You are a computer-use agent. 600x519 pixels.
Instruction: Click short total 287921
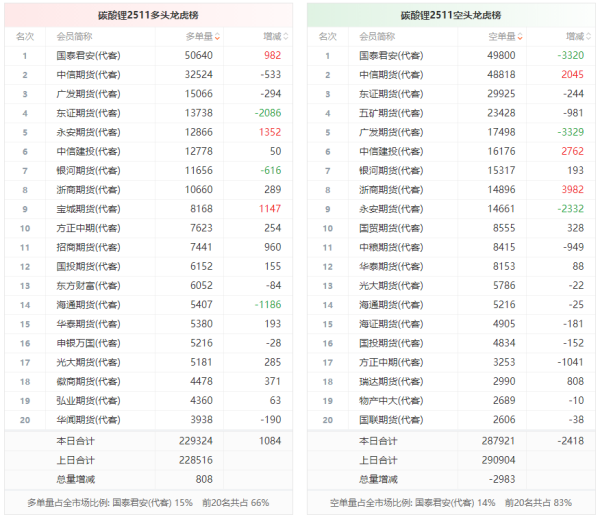(498, 441)
